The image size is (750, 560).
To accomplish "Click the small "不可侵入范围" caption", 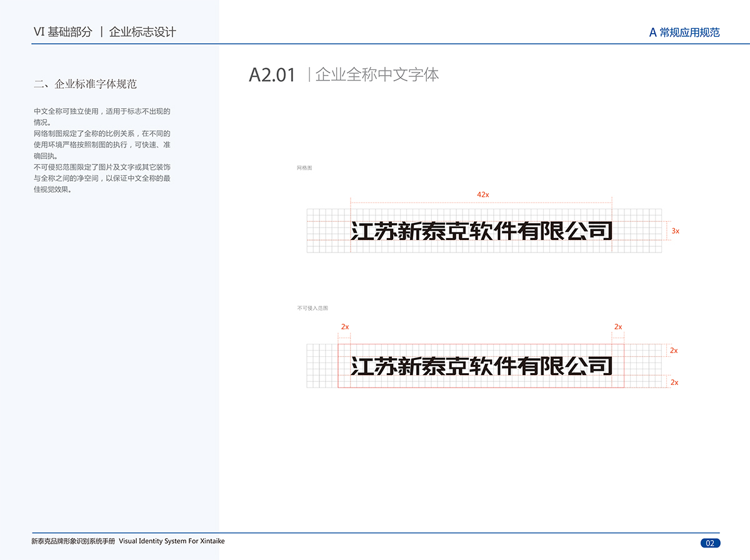I will [x=312, y=308].
